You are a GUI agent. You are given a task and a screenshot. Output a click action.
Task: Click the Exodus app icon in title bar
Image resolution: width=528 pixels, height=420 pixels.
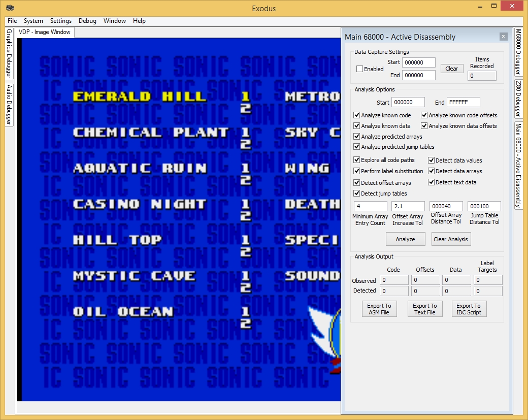10,8
